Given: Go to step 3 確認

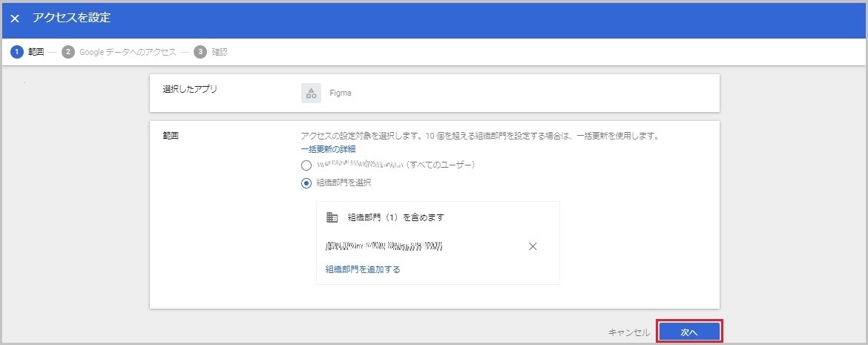Looking at the screenshot, I should (x=211, y=52).
